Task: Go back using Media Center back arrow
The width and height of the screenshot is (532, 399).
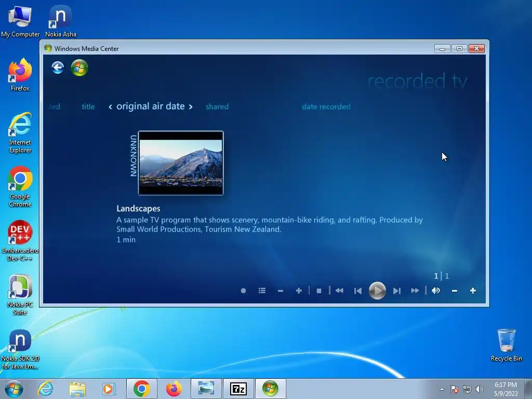Action: [58, 68]
